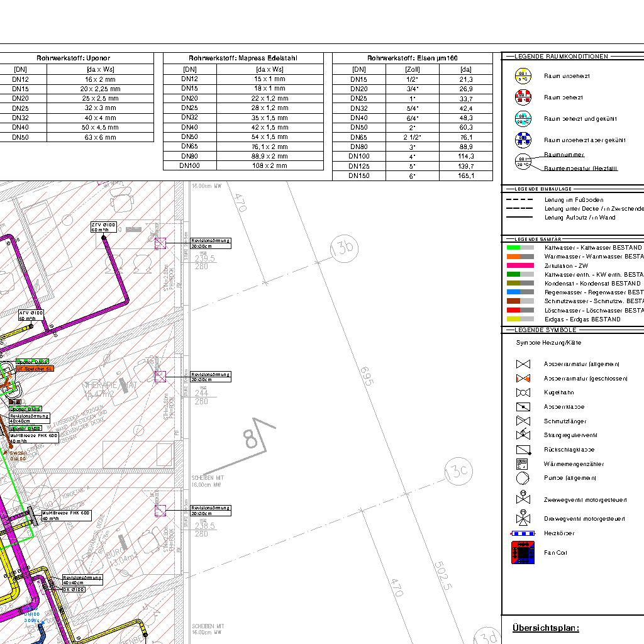This screenshot has height=644, width=644.
Task: Click the 'Übersichtsplan:' heading
Action: pos(545,628)
